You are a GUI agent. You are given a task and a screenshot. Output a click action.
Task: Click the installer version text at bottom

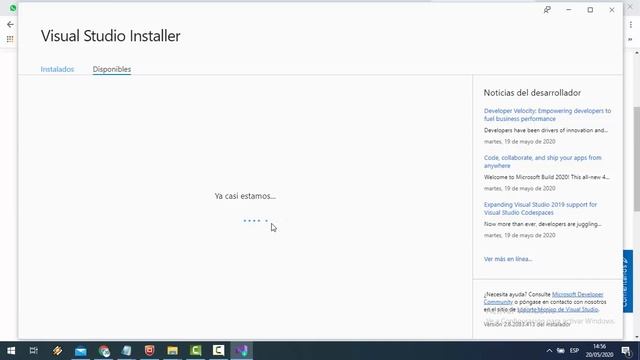[x=527, y=324]
